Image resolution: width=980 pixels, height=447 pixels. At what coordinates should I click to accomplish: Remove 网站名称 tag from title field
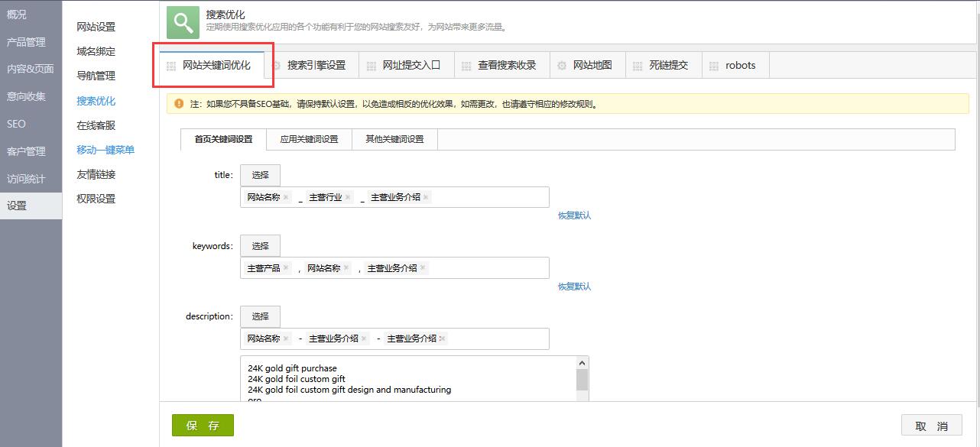click(x=286, y=197)
